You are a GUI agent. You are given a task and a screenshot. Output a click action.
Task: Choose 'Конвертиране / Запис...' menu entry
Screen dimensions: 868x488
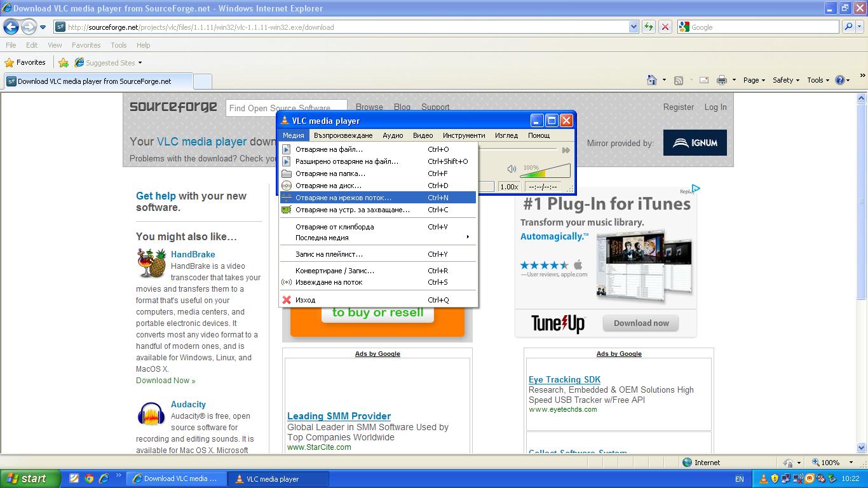[378, 271]
